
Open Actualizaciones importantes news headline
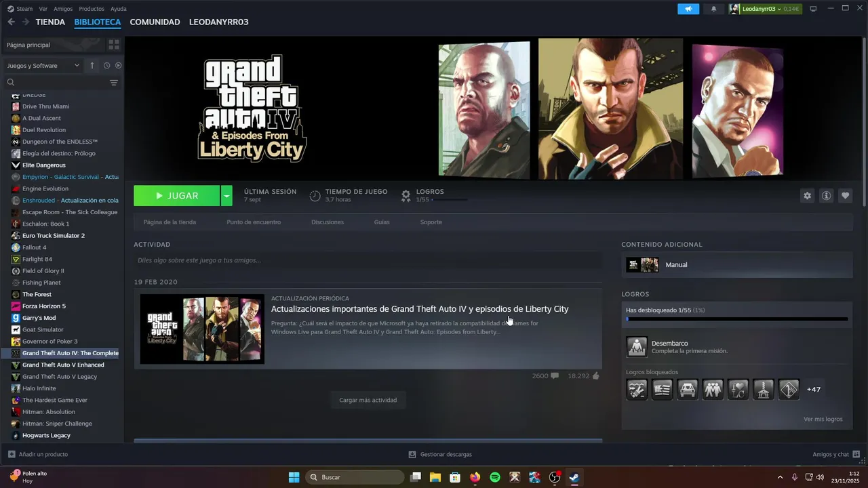pyautogui.click(x=420, y=309)
